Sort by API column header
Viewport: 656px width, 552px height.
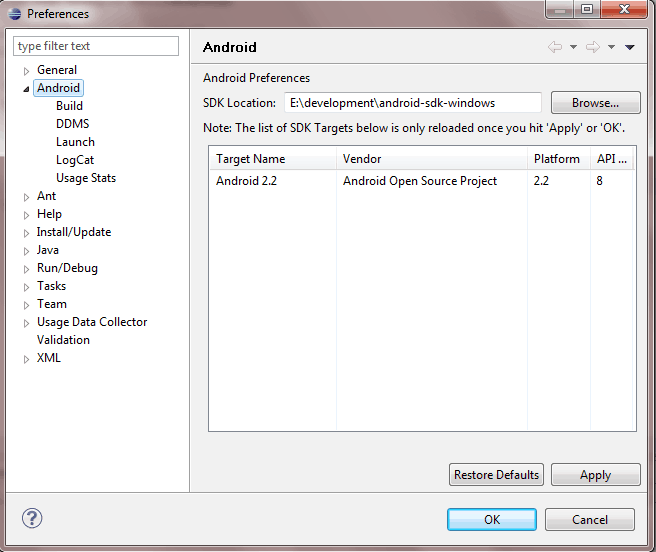(x=612, y=159)
